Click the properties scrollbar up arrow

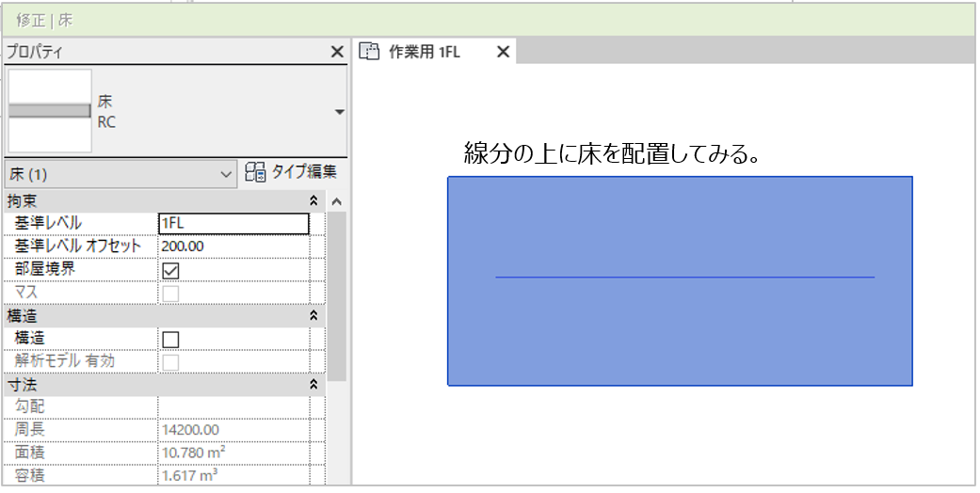pos(336,201)
